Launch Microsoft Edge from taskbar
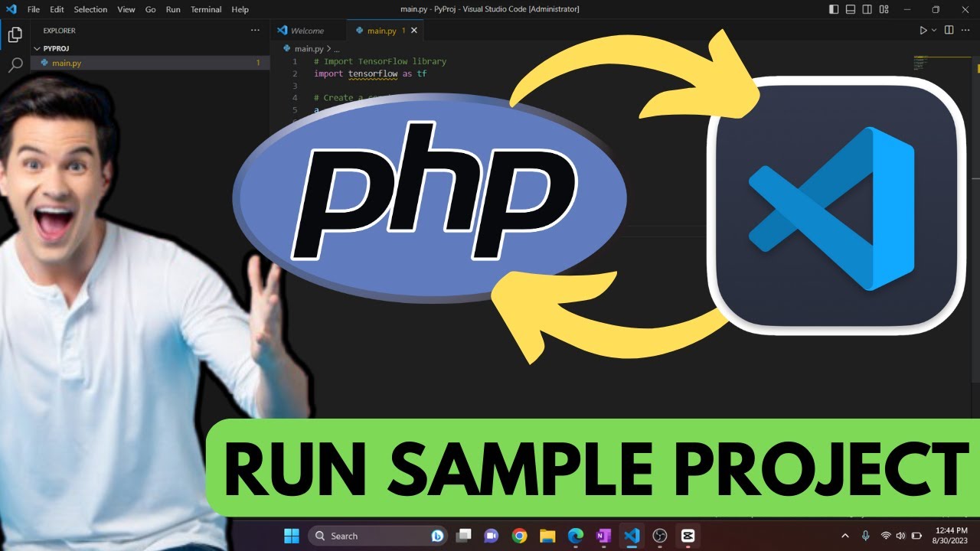This screenshot has width=980, height=551. tap(575, 536)
